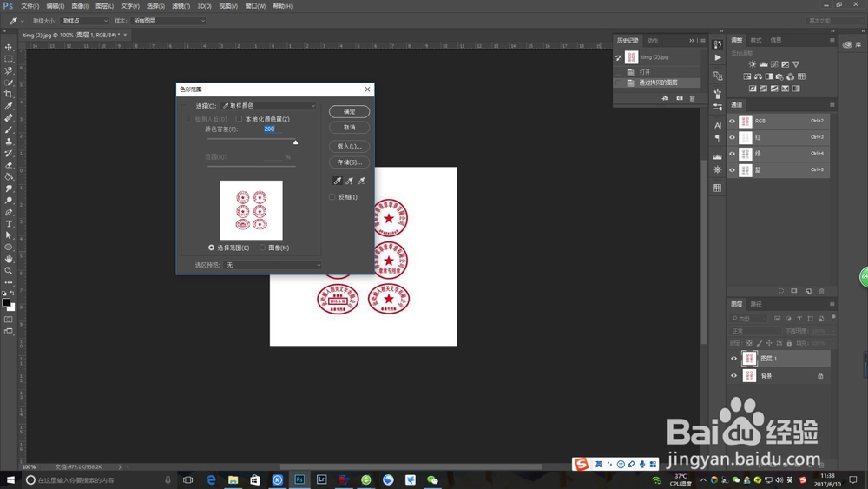Click the foreground color swatch
868x489 pixels.
pos(6,302)
